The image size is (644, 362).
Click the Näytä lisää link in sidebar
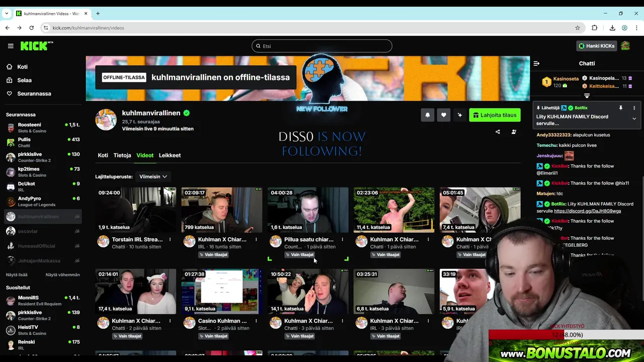pos(17,275)
